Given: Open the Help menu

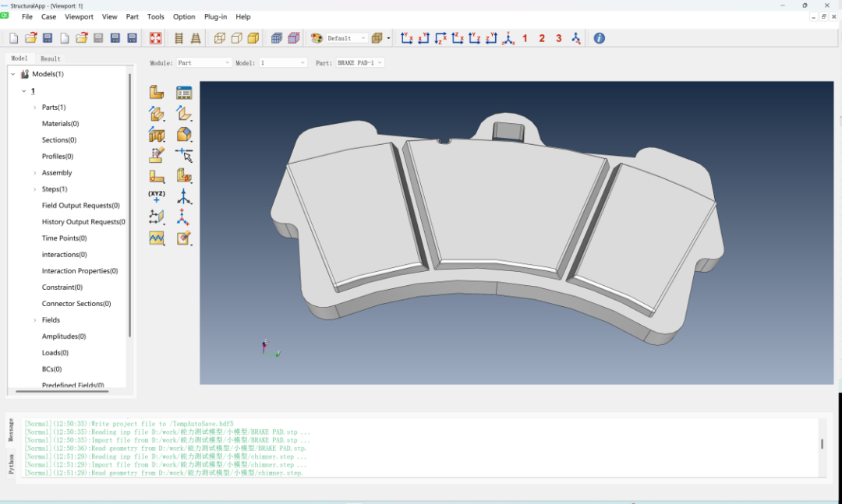Looking at the screenshot, I should pyautogui.click(x=243, y=16).
